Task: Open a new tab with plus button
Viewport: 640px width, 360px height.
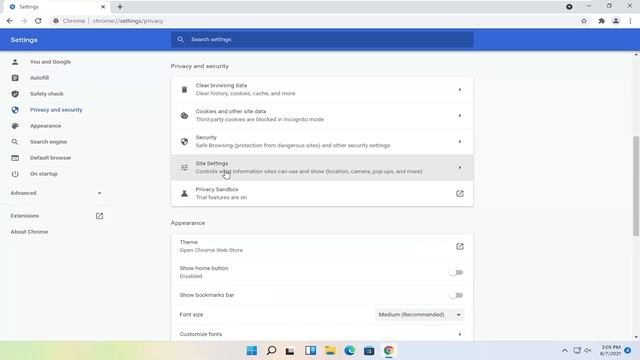Action: coord(120,7)
